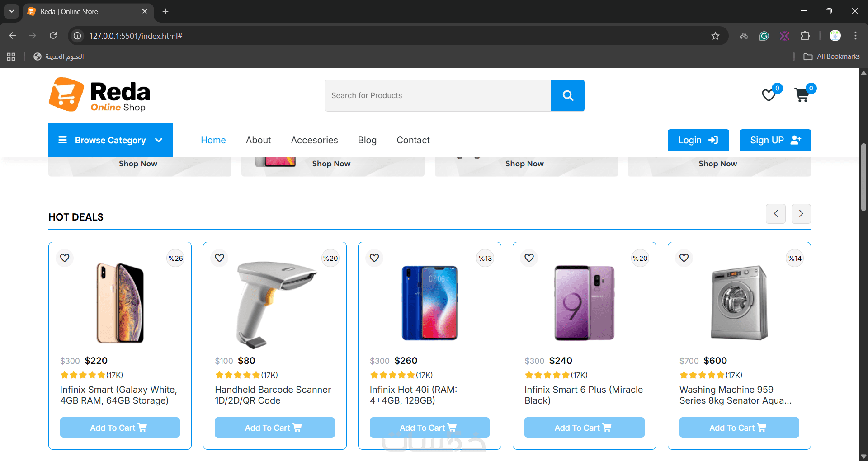This screenshot has width=868, height=461.
Task: Go to the About menu item
Action: 258,140
